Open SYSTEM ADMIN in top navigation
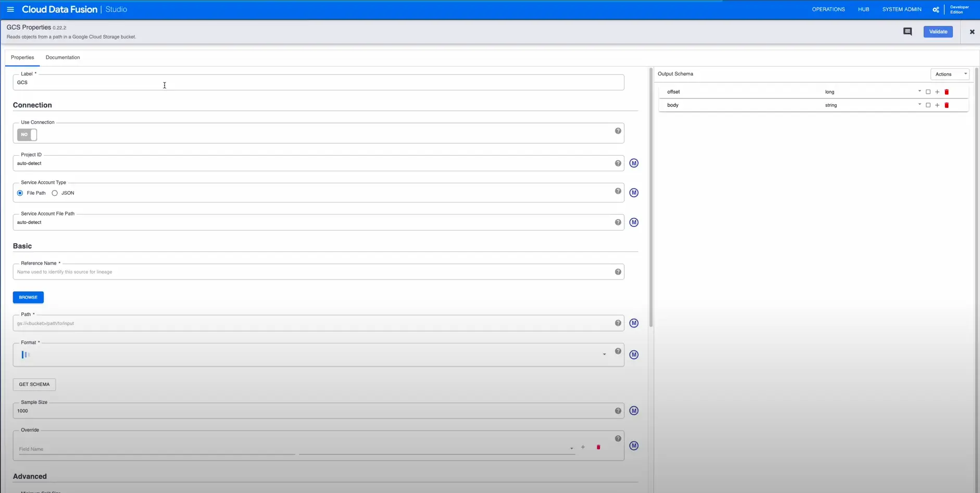980x493 pixels. 901,9
